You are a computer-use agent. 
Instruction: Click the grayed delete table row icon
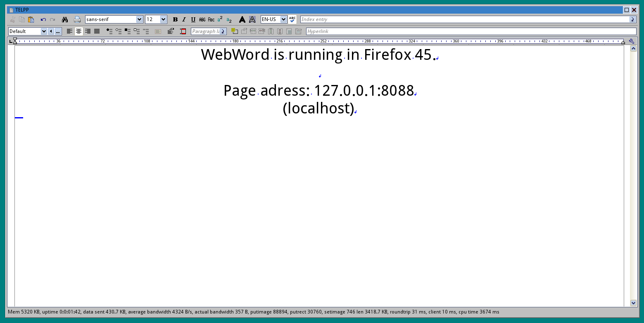tap(261, 31)
